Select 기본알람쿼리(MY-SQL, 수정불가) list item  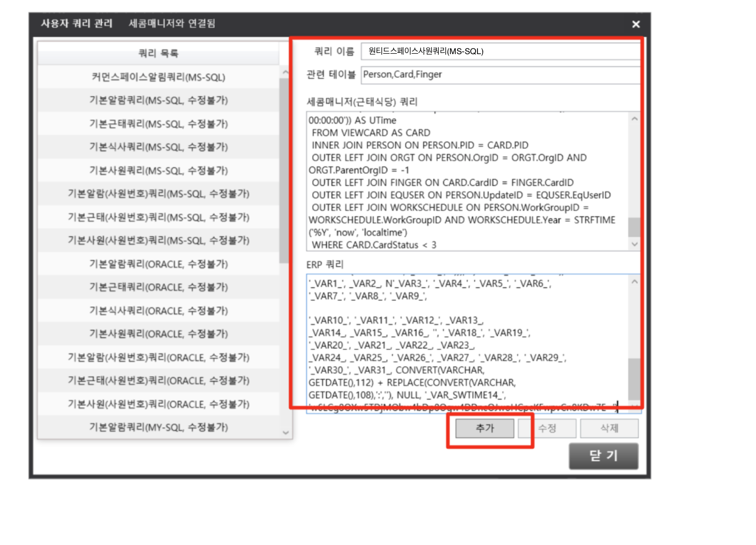pyautogui.click(x=158, y=427)
